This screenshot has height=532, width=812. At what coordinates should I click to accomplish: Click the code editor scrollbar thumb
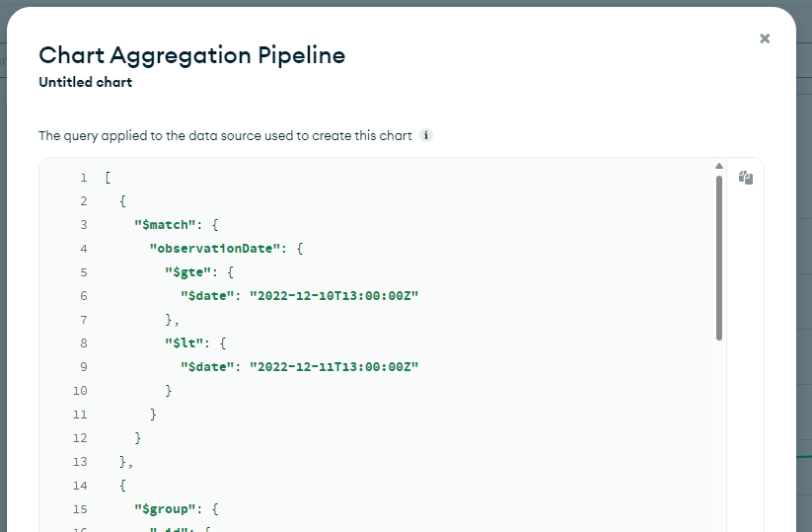point(719,257)
